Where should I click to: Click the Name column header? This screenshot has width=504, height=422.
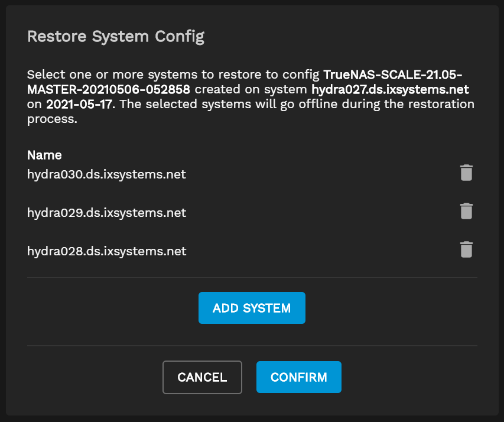pyautogui.click(x=44, y=155)
